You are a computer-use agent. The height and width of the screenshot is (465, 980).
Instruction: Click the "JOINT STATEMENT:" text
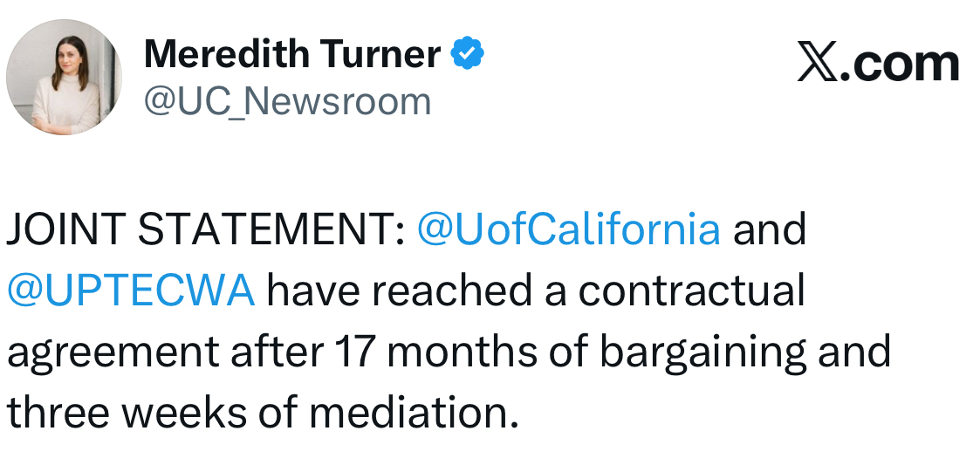205,229
